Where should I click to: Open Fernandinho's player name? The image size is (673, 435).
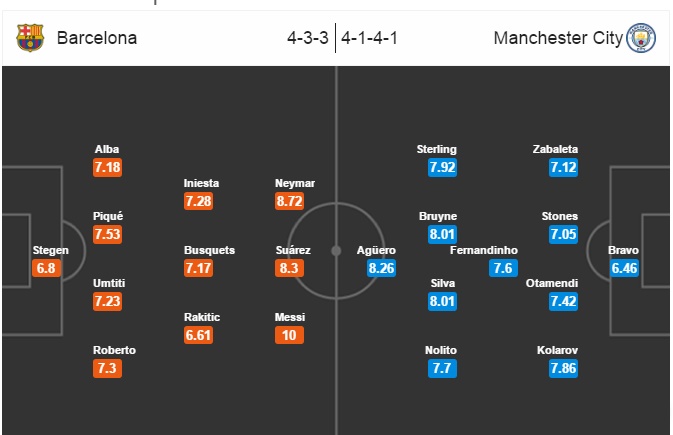[x=484, y=250]
